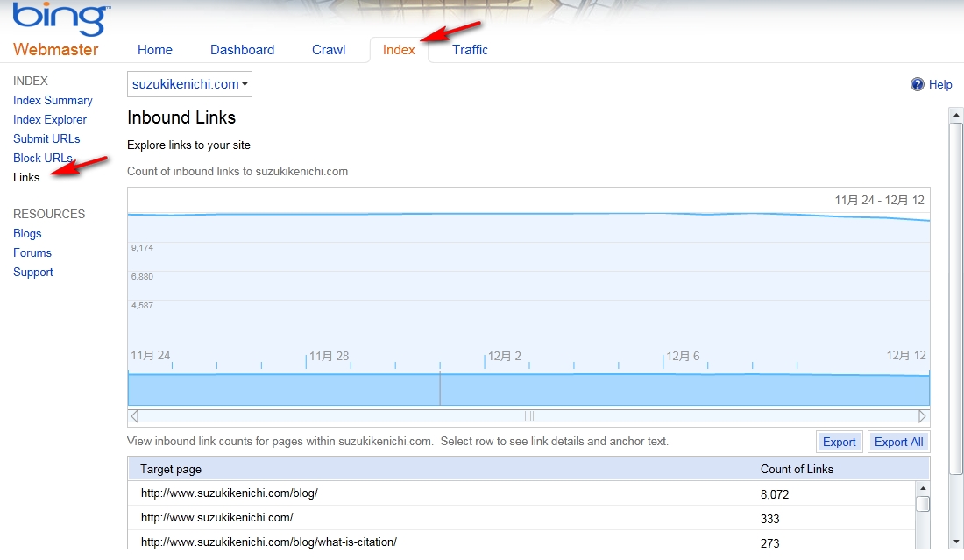Switch to the Dashboard tab
964x560 pixels.
[242, 50]
